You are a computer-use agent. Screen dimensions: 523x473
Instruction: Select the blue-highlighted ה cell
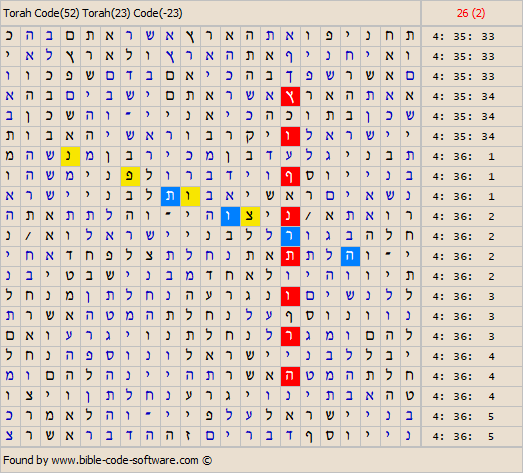point(350,257)
